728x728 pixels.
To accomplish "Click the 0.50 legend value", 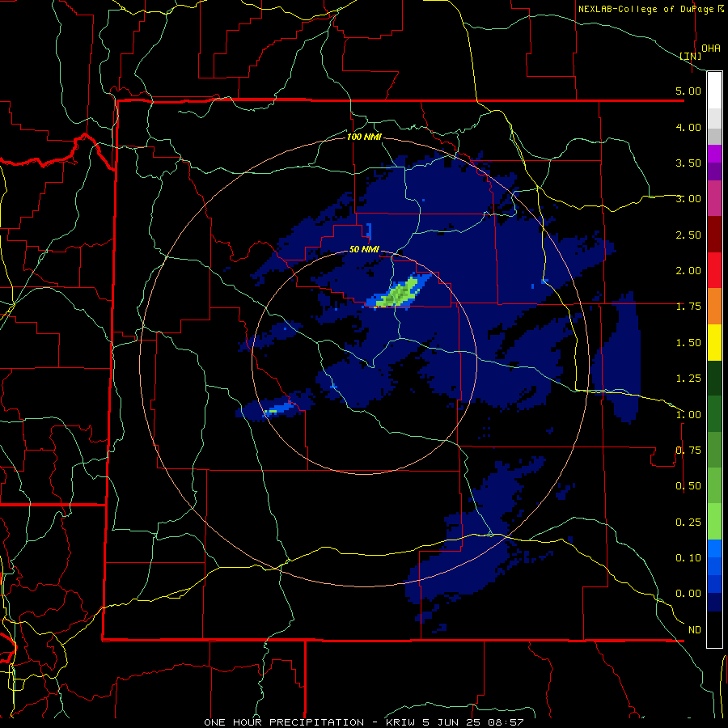I will (x=688, y=486).
